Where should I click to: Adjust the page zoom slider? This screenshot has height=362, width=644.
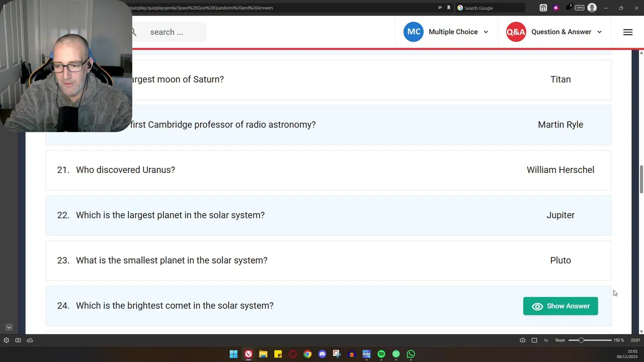(x=581, y=340)
